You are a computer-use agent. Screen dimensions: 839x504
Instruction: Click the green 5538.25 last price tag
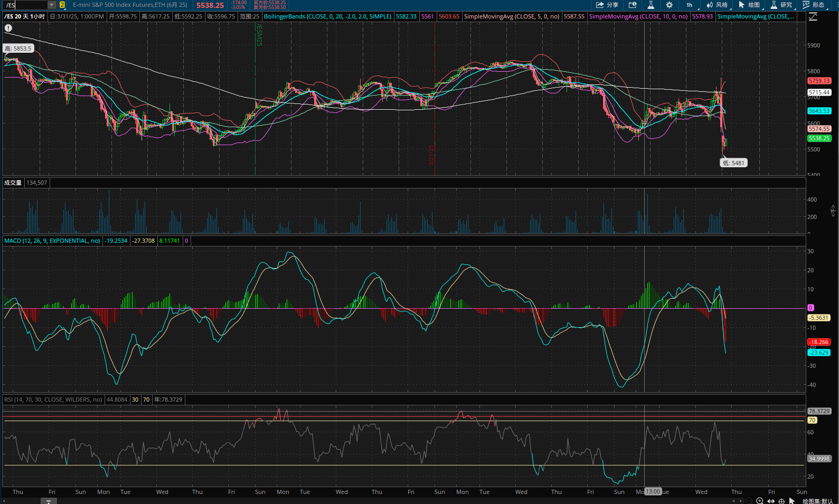tap(819, 138)
